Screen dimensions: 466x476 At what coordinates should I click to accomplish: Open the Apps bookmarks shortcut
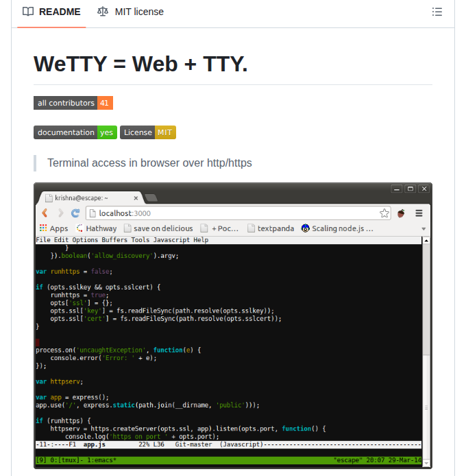tap(53, 228)
